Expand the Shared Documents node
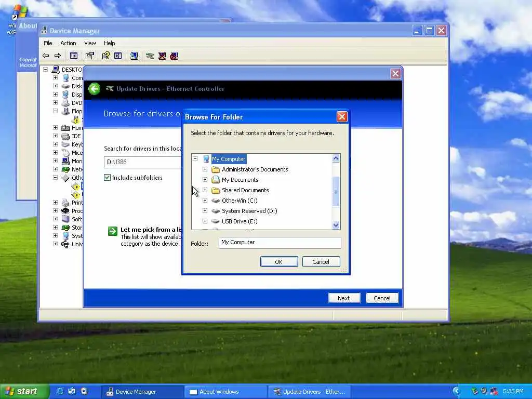Image resolution: width=532 pixels, height=399 pixels. 205,190
